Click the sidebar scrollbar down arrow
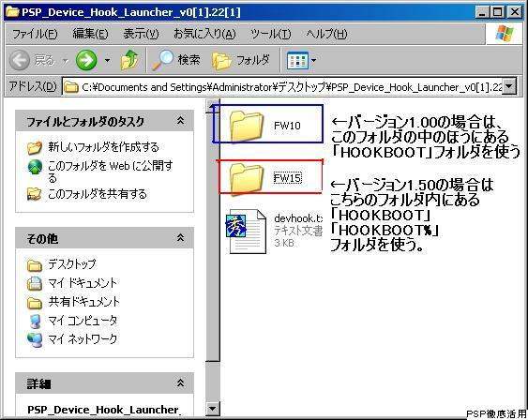 point(213,409)
